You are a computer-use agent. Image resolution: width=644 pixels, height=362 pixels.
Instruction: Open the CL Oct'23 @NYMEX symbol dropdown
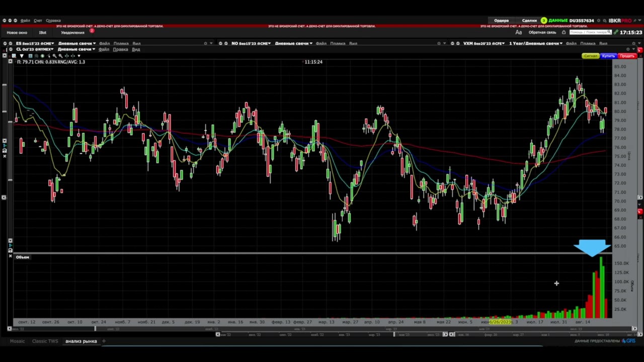click(35, 49)
